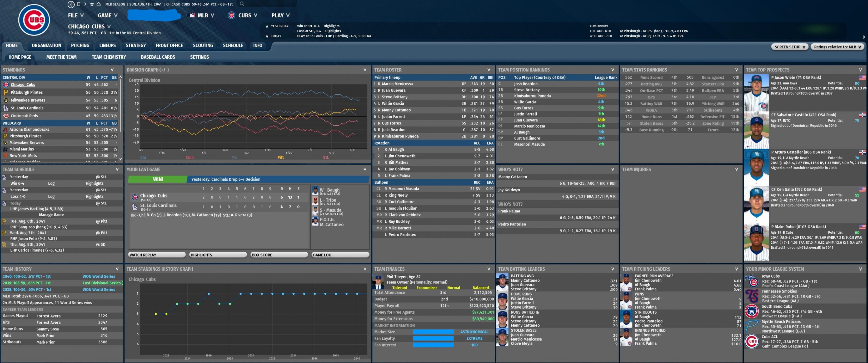Viewport: 868px width, 363px height.
Task: Show later games with the Today down arrow
Action: [x=267, y=36]
